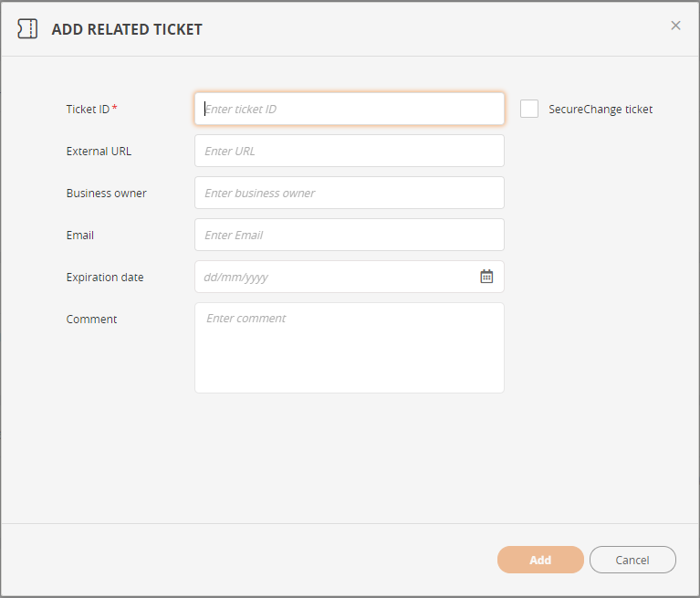This screenshot has width=700, height=598.
Task: Click the ticket icon in dialog header
Action: [x=27, y=29]
